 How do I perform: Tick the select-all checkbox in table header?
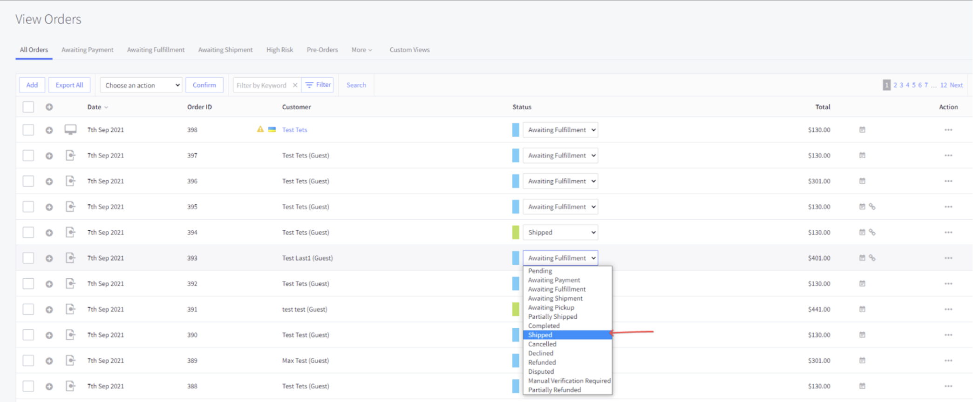point(28,107)
